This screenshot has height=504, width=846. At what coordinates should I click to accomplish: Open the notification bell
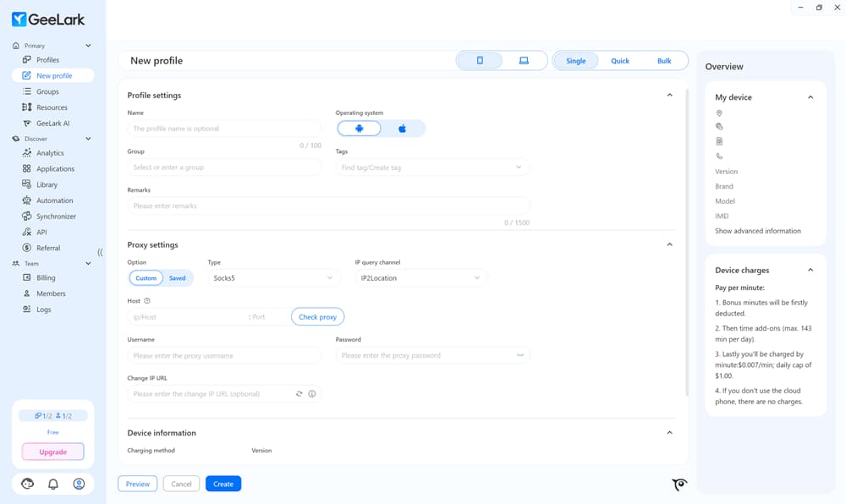coord(52,483)
